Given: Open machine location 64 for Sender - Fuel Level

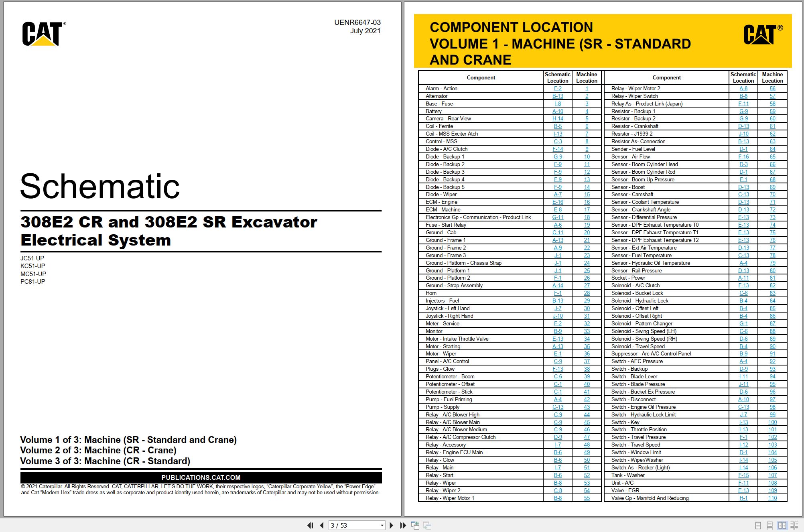Looking at the screenshot, I should click(x=772, y=149).
